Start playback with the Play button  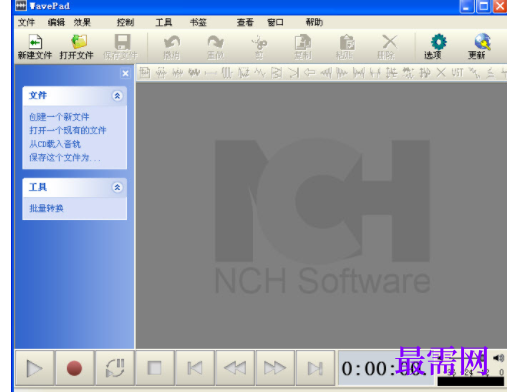(x=34, y=368)
